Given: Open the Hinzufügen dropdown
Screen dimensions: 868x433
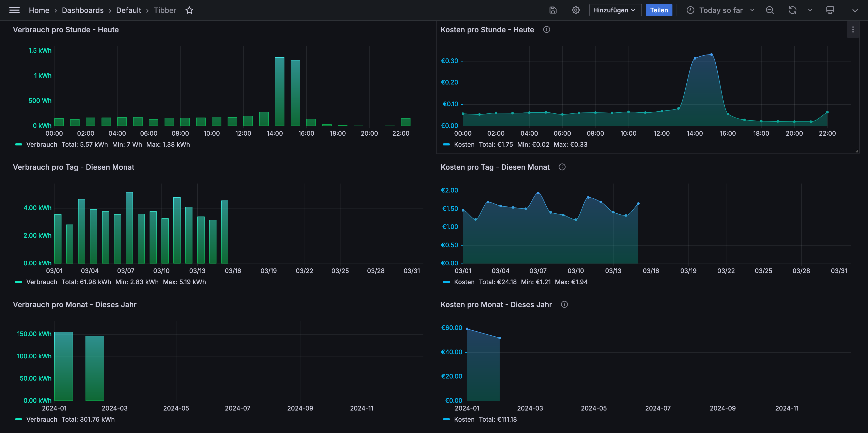Looking at the screenshot, I should [615, 10].
